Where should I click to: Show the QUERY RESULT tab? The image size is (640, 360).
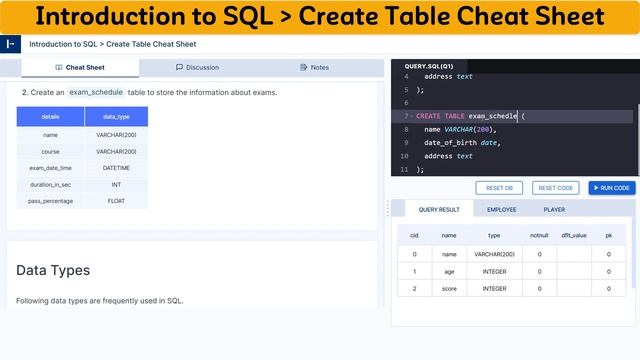coord(439,209)
